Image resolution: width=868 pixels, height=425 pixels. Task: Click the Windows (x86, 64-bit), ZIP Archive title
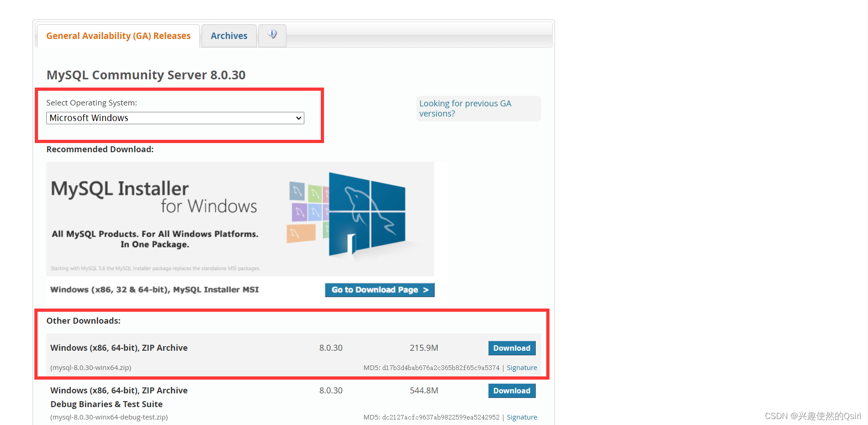tap(119, 348)
